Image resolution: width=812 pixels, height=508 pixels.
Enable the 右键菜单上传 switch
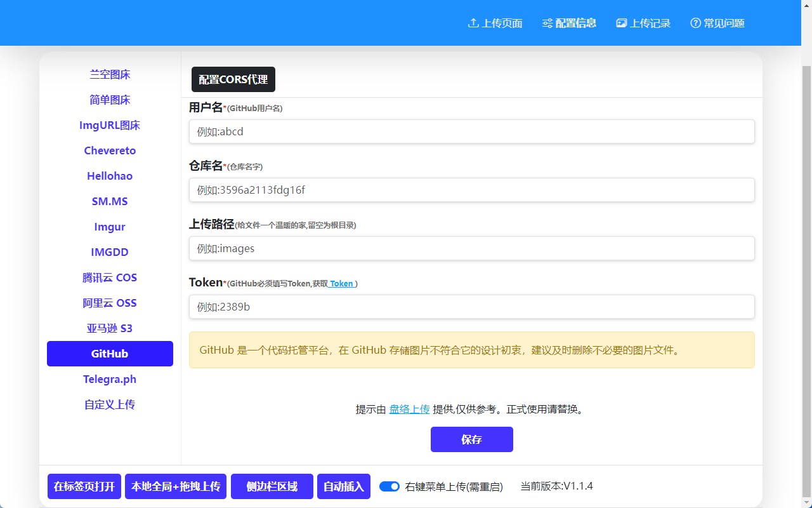(389, 486)
